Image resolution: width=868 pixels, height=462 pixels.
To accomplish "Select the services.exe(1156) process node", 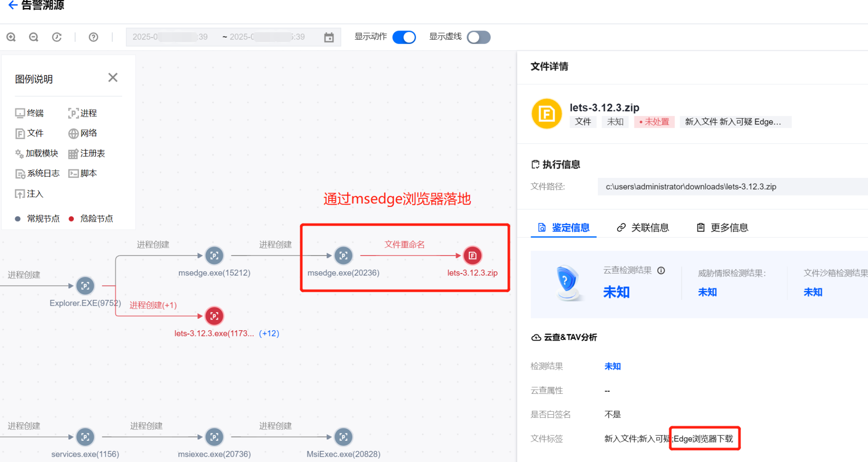I will point(85,437).
